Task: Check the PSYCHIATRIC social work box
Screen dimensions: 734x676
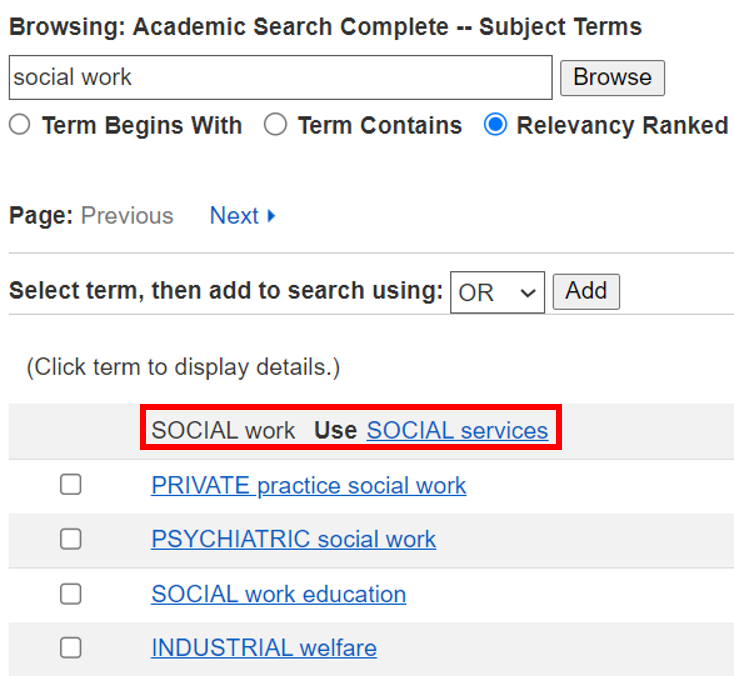Action: [x=71, y=539]
